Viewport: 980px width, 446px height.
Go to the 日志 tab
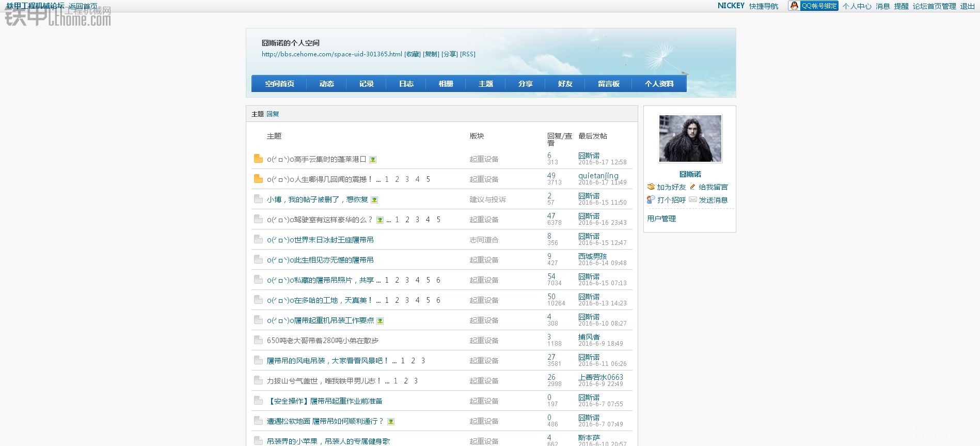tap(406, 84)
